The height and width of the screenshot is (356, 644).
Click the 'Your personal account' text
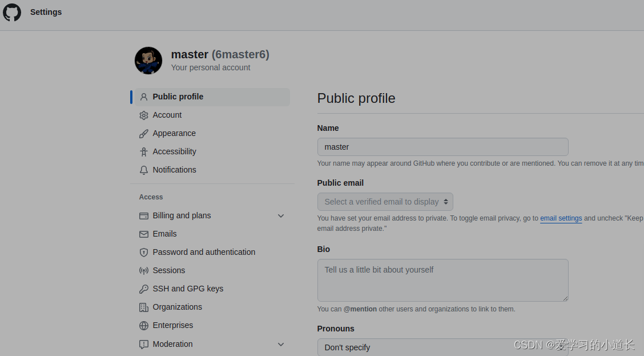[x=211, y=68]
